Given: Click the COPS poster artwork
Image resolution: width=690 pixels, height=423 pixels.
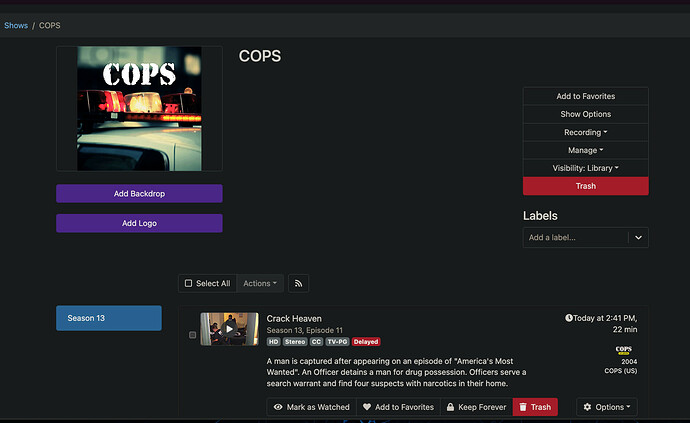Looking at the screenshot, I should pos(139,109).
